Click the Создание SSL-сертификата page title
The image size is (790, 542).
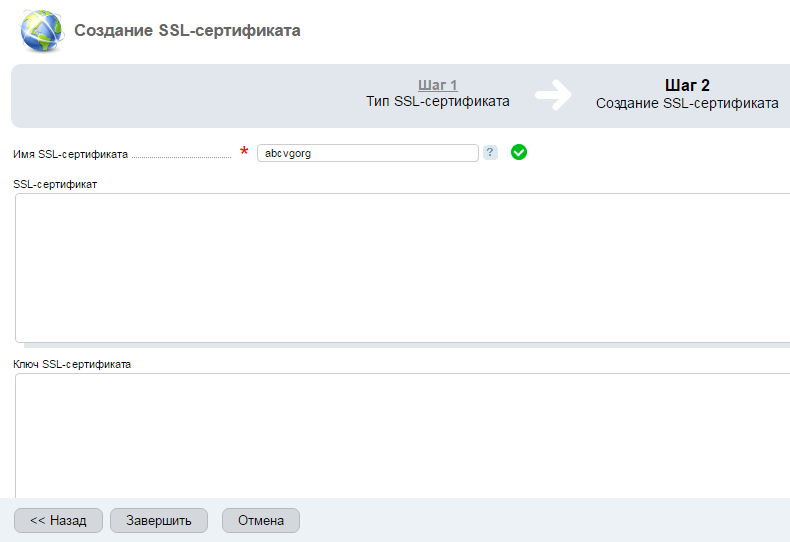point(187,30)
